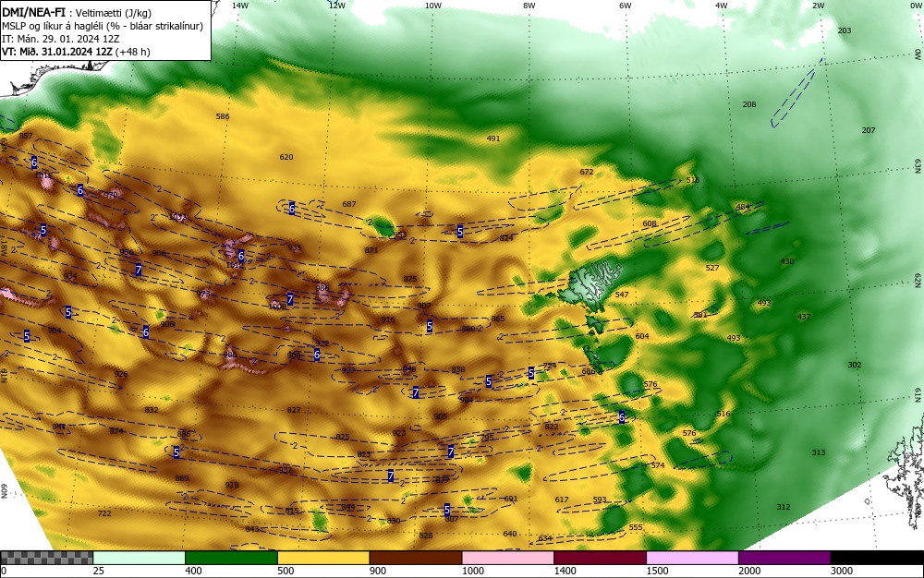The width and height of the screenshot is (924, 578).
Task: Click the legend value 1400
Action: (565, 571)
